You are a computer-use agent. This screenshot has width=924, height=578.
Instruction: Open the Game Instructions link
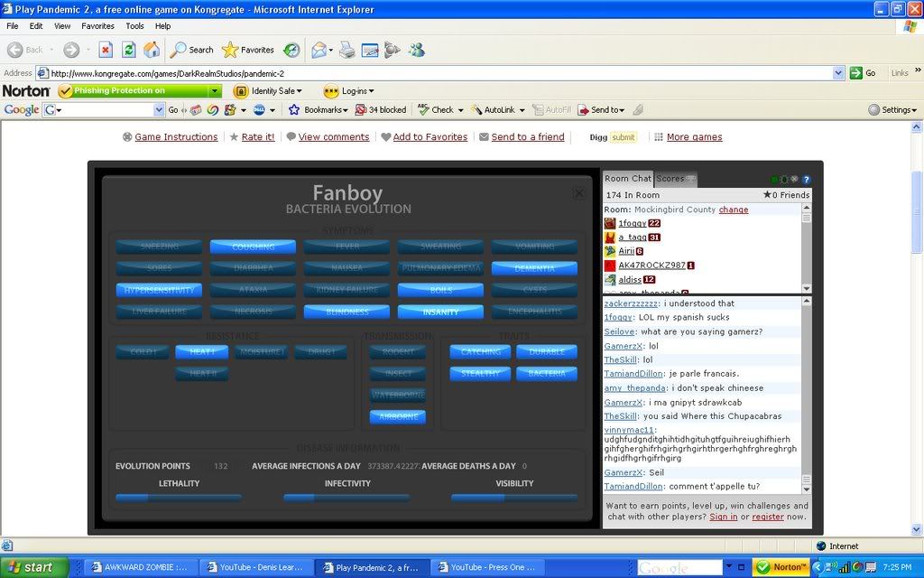point(176,137)
